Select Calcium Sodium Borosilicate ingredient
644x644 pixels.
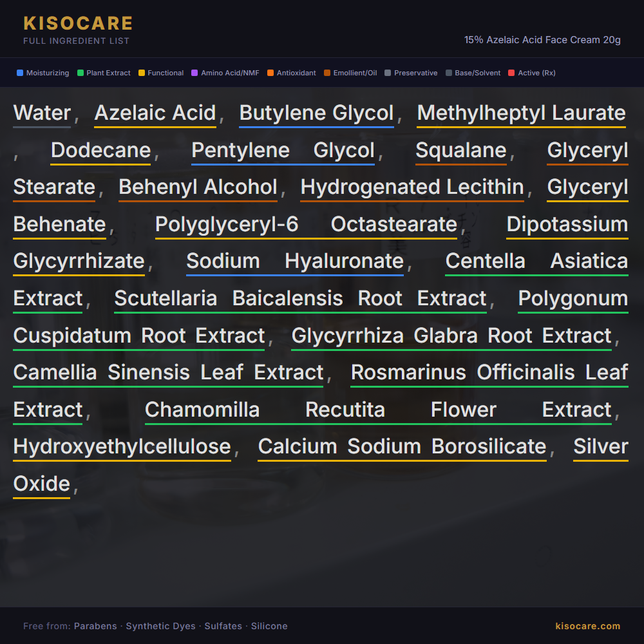click(402, 447)
